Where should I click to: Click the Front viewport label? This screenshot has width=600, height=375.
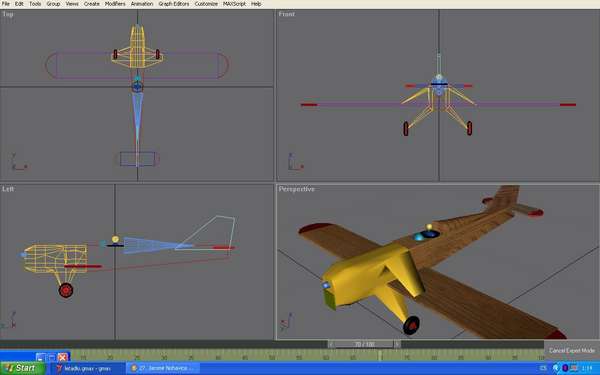point(287,14)
